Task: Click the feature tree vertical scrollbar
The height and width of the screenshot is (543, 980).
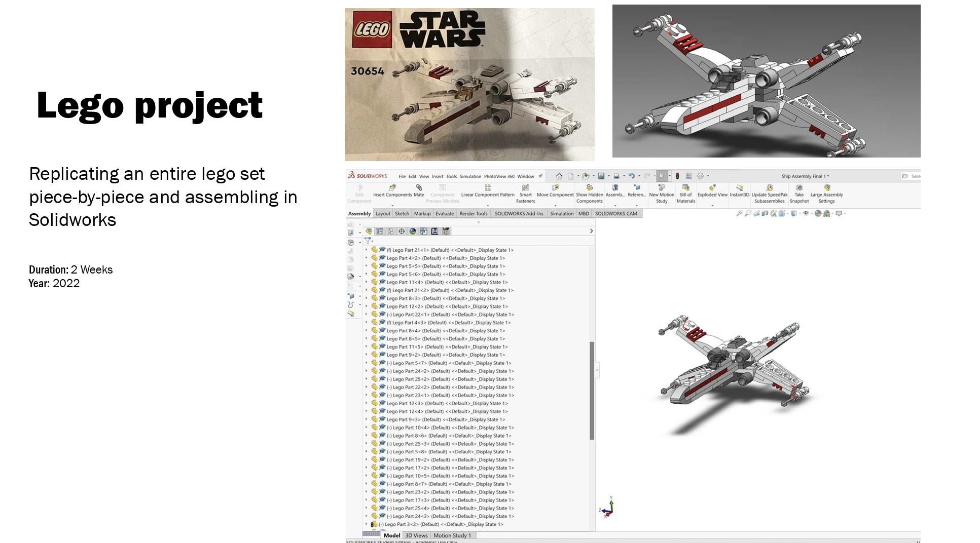Action: click(x=592, y=391)
